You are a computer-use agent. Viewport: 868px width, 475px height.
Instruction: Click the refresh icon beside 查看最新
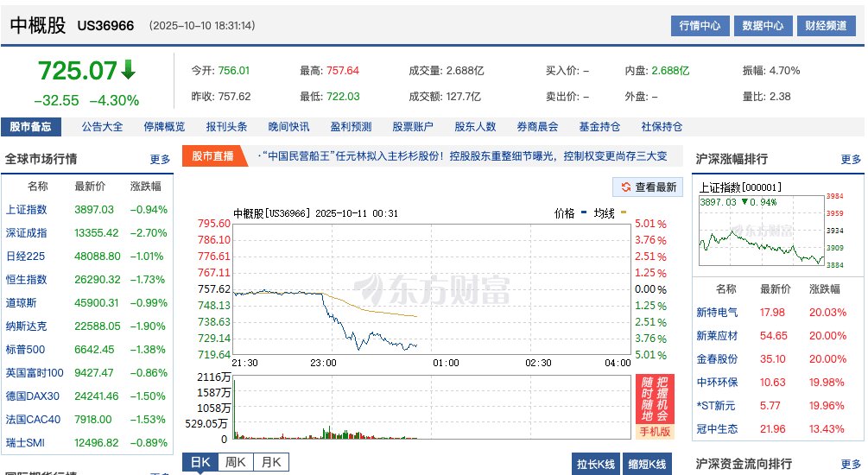tap(626, 187)
